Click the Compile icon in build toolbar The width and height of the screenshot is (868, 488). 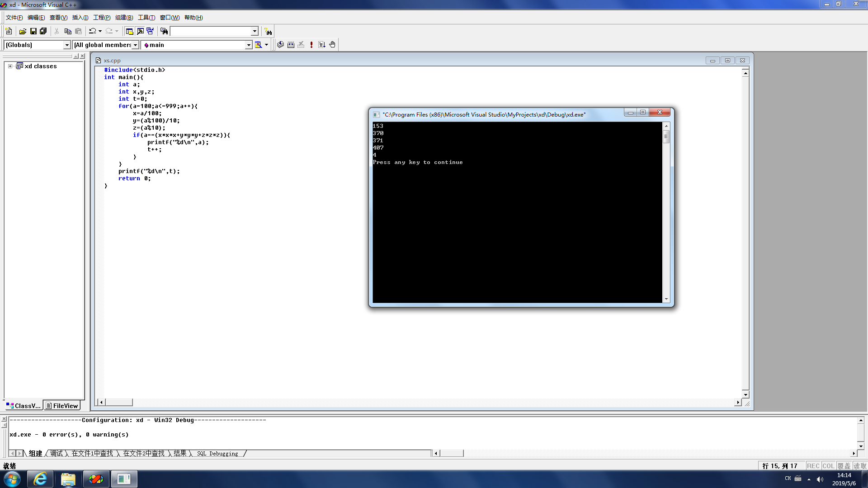tap(280, 45)
